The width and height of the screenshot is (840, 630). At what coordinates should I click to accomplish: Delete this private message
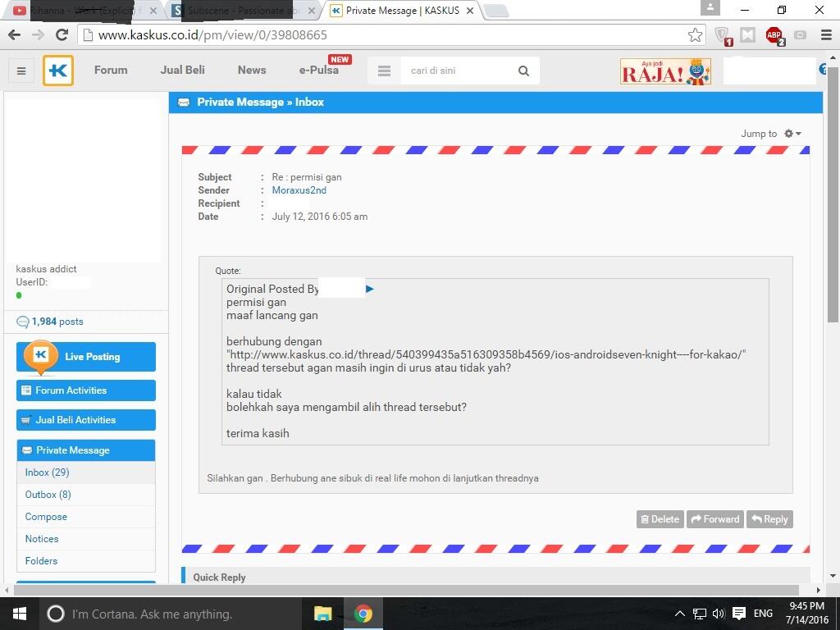pyautogui.click(x=660, y=519)
